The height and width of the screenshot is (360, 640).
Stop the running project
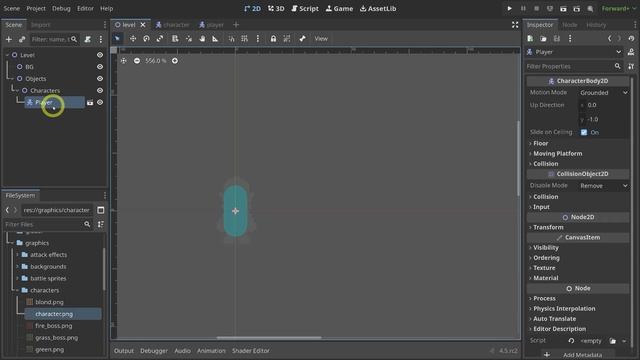tap(536, 9)
